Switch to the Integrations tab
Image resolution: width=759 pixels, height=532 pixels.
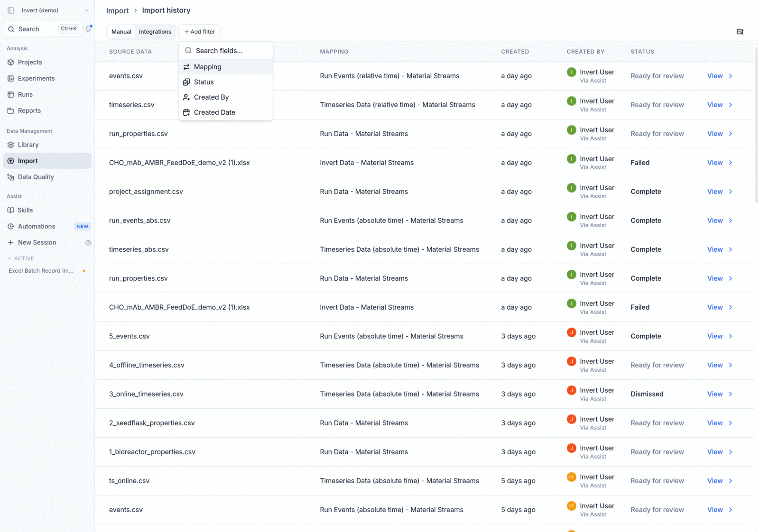pyautogui.click(x=155, y=32)
